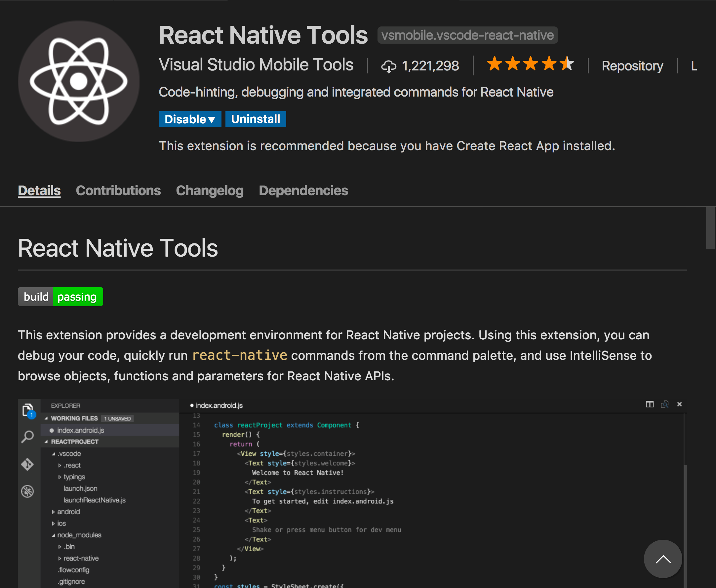The image size is (716, 588).
Task: Select .gitignore in the file tree
Action: [x=71, y=582]
